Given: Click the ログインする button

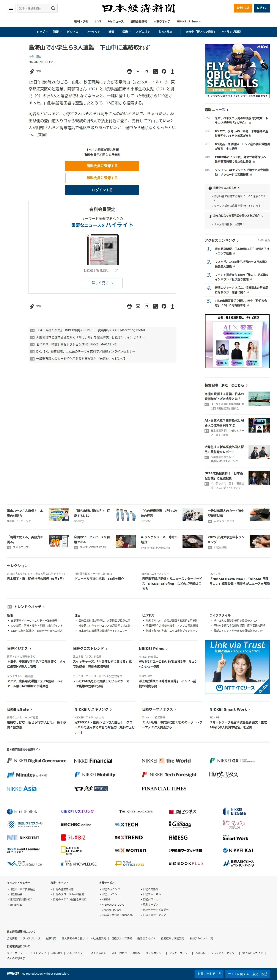Looking at the screenshot, I should click(x=102, y=190).
